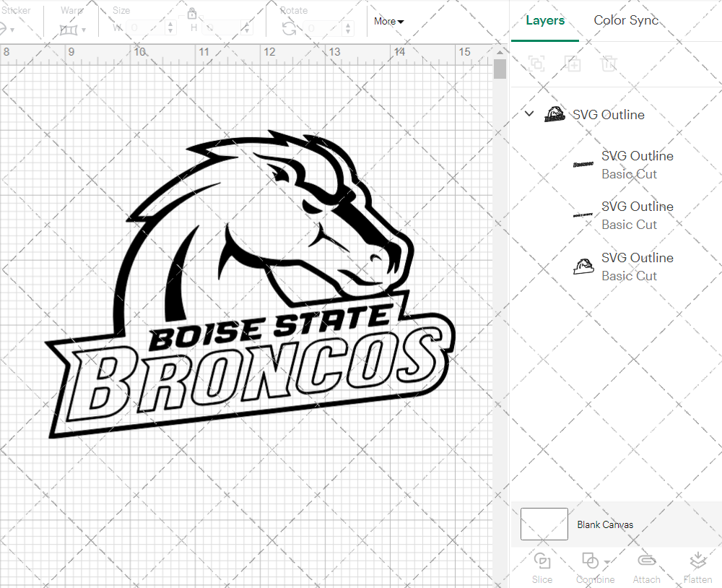Click the delete layer icon

pyautogui.click(x=609, y=64)
